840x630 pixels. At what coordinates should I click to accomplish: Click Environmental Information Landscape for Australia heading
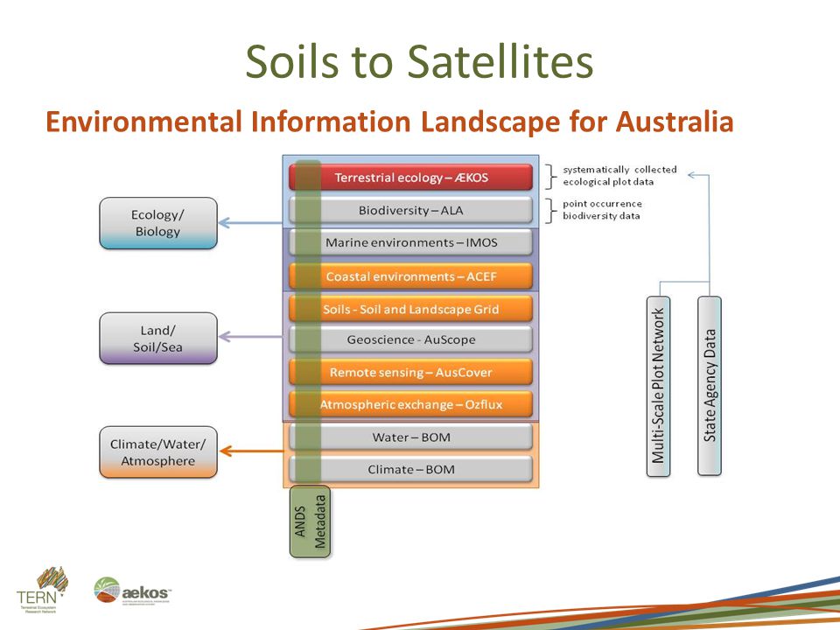pos(389,121)
